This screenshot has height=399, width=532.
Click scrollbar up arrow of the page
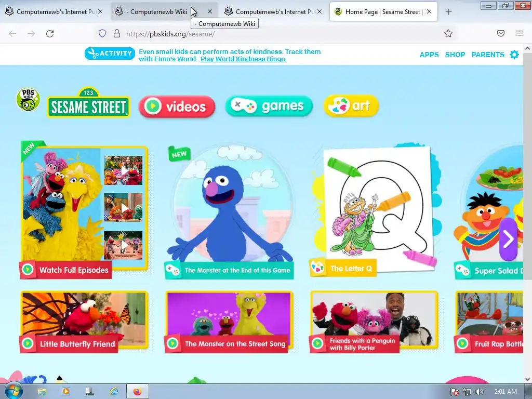point(527,48)
